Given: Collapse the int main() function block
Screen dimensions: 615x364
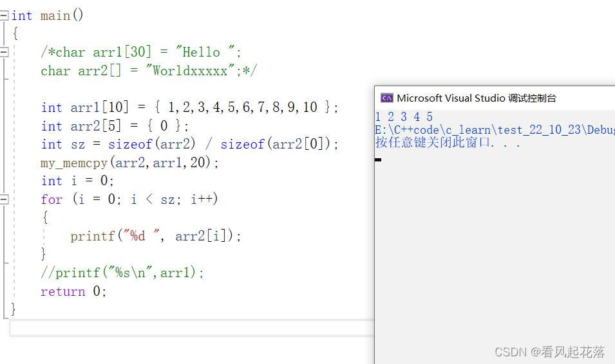Looking at the screenshot, I should 4,15.
